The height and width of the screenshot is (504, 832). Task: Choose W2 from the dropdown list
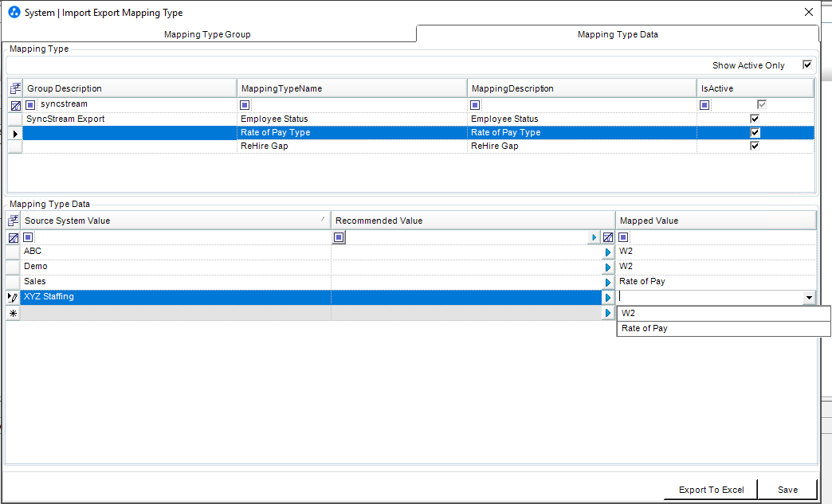click(x=724, y=313)
